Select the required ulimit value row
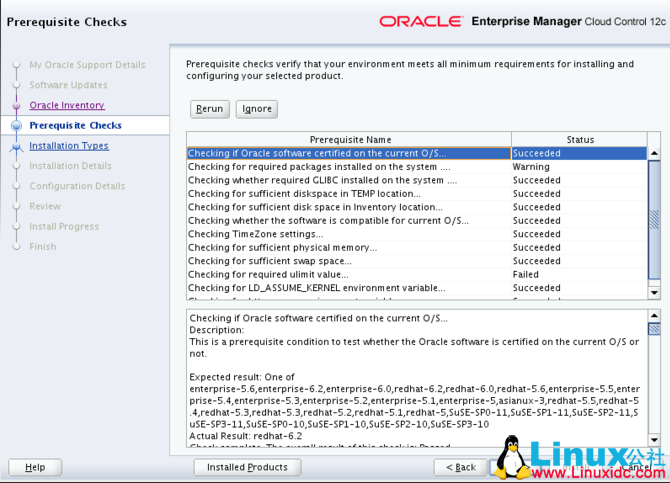The height and width of the screenshot is (483, 670). 417,274
